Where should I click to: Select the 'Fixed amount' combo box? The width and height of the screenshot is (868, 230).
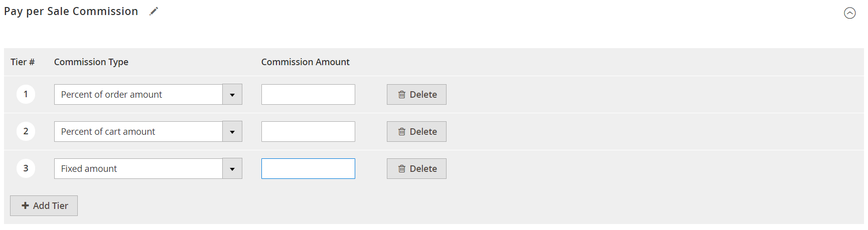pyautogui.click(x=148, y=168)
